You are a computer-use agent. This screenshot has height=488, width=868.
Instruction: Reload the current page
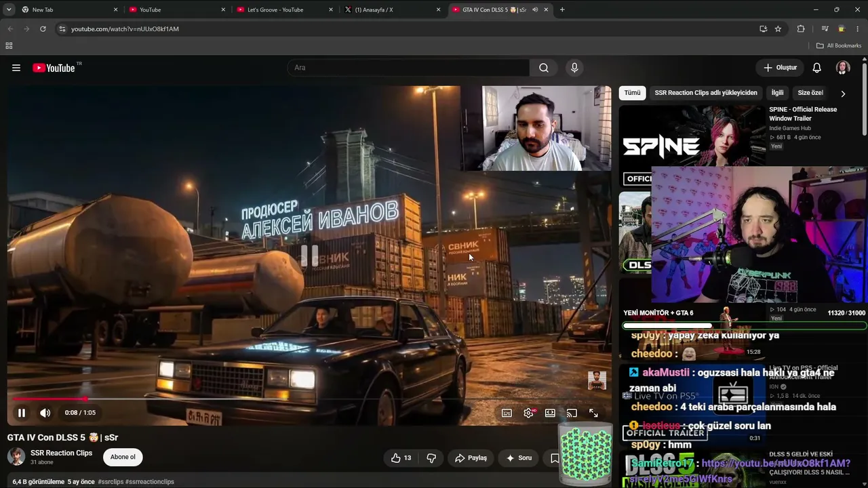click(x=43, y=29)
